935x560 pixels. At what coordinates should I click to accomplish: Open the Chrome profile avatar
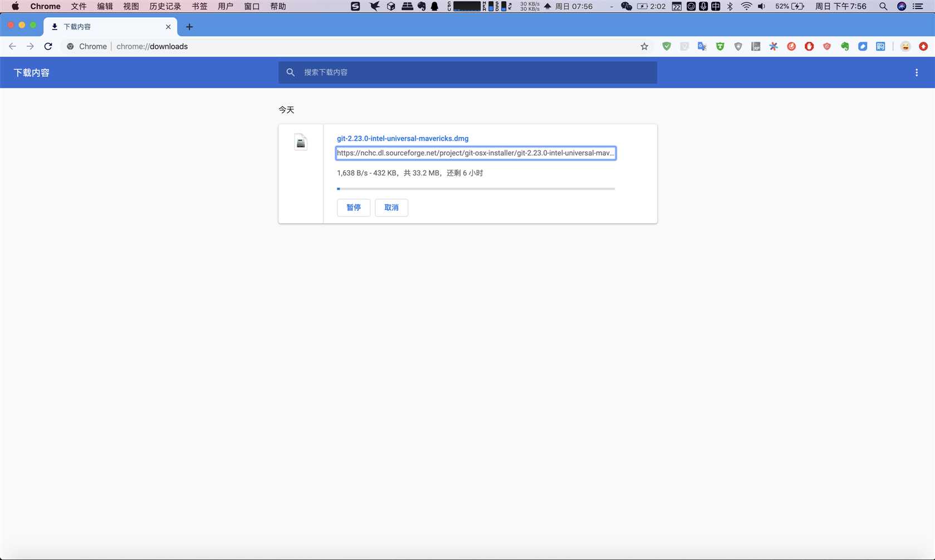pyautogui.click(x=905, y=47)
